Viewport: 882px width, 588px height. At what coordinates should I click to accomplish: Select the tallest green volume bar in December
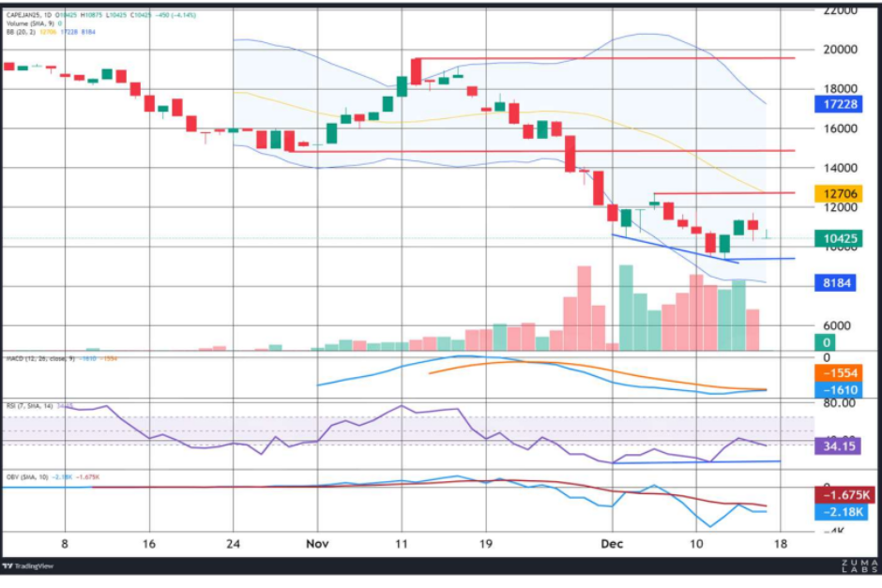point(626,308)
